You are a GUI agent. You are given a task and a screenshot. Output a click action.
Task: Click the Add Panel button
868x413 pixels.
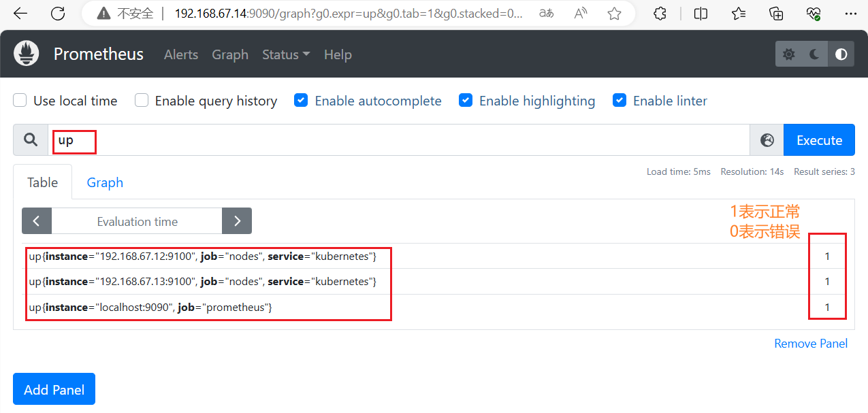click(x=54, y=389)
